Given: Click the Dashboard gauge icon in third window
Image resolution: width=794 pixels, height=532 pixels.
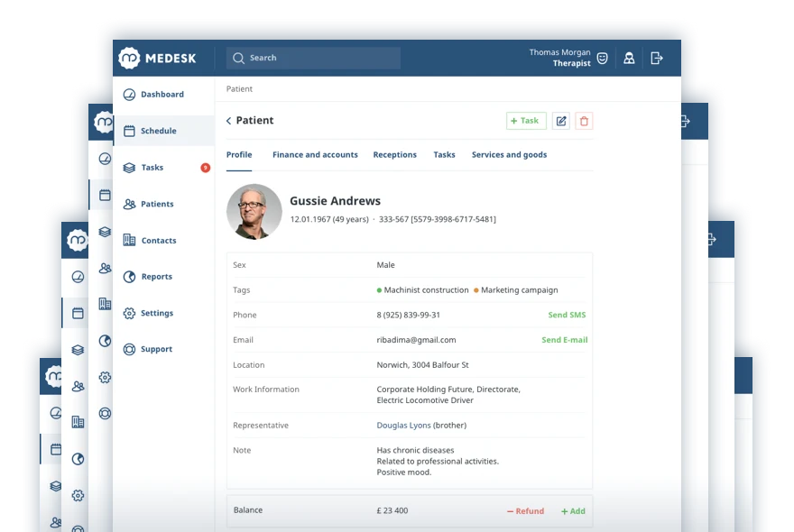Looking at the screenshot, I should (x=78, y=277).
